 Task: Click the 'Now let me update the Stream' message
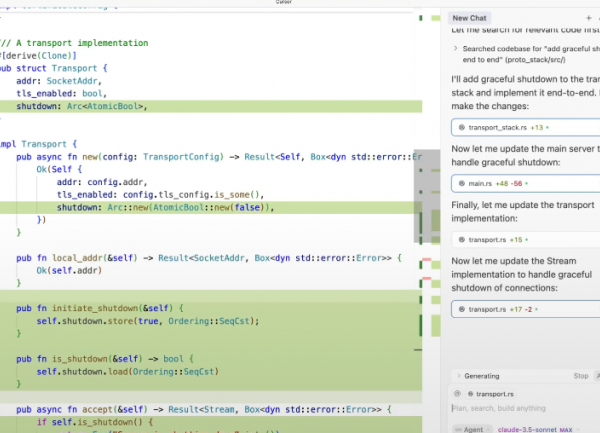pos(522,274)
